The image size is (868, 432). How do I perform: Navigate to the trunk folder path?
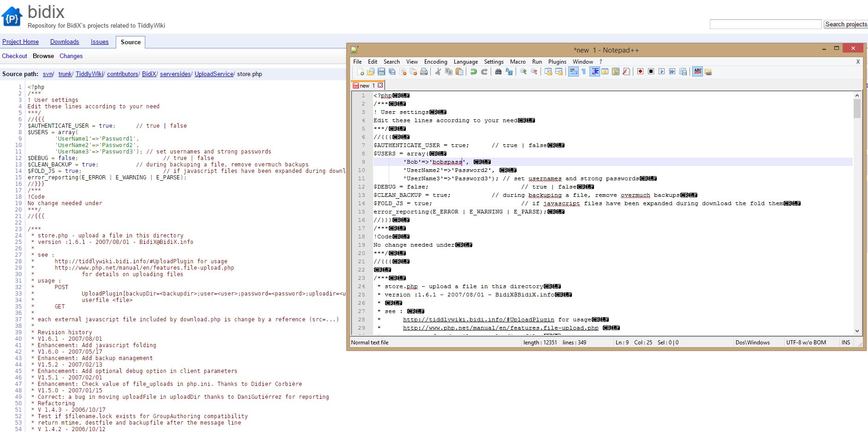[65, 74]
